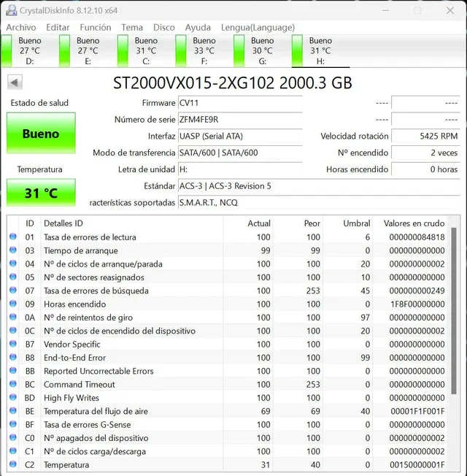This screenshot has height=476, width=467.
Task: Click the Firmware field CV11
Action: coord(240,103)
